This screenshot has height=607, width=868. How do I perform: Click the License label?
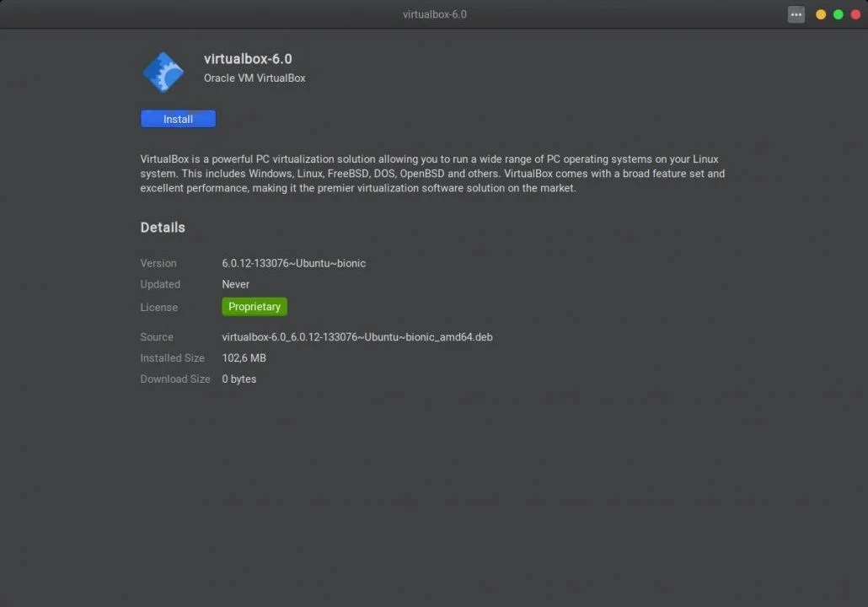click(x=158, y=307)
